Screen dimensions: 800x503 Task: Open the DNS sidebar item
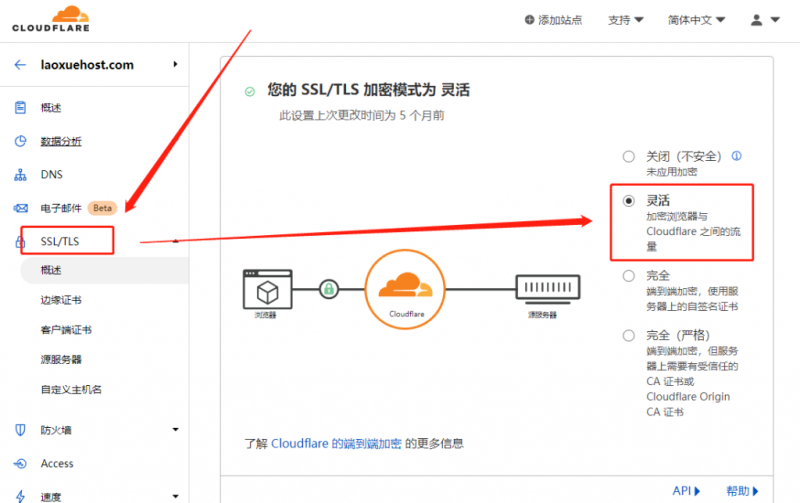[52, 175]
